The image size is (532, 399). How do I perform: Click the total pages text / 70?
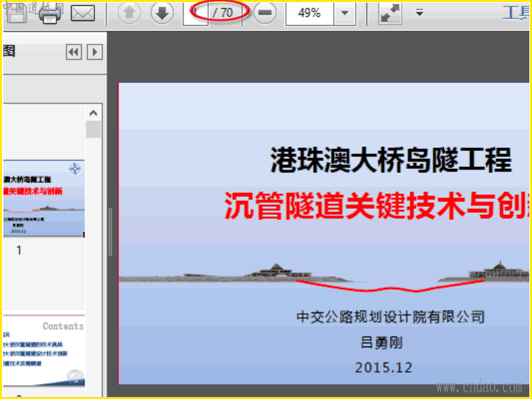pos(223,13)
